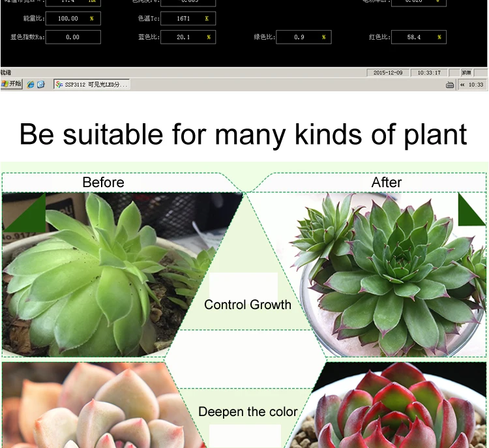
Task: Open the second quick launch browser icon
Action: pyautogui.click(x=41, y=85)
